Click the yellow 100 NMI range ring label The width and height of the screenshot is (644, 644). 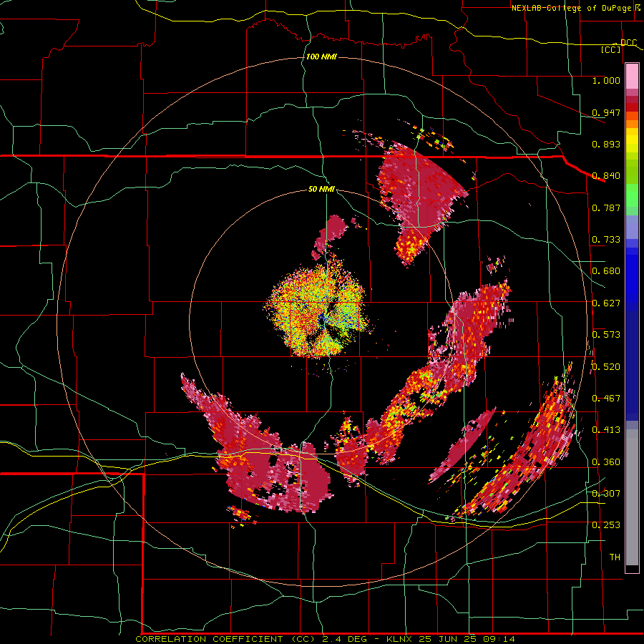321,57
